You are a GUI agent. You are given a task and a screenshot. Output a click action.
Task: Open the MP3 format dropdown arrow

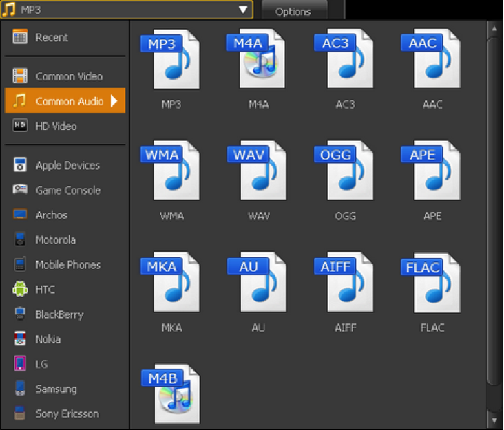(242, 10)
